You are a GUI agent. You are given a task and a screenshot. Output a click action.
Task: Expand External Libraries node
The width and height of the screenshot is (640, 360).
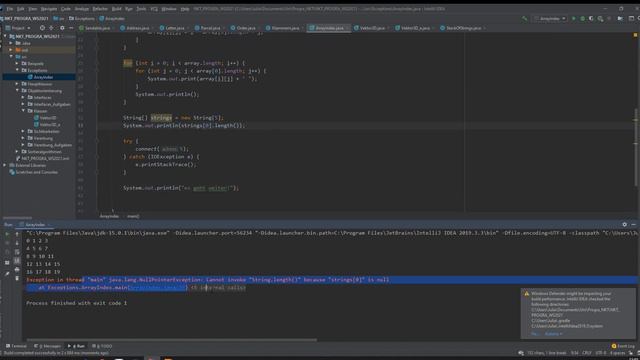pos(5,165)
